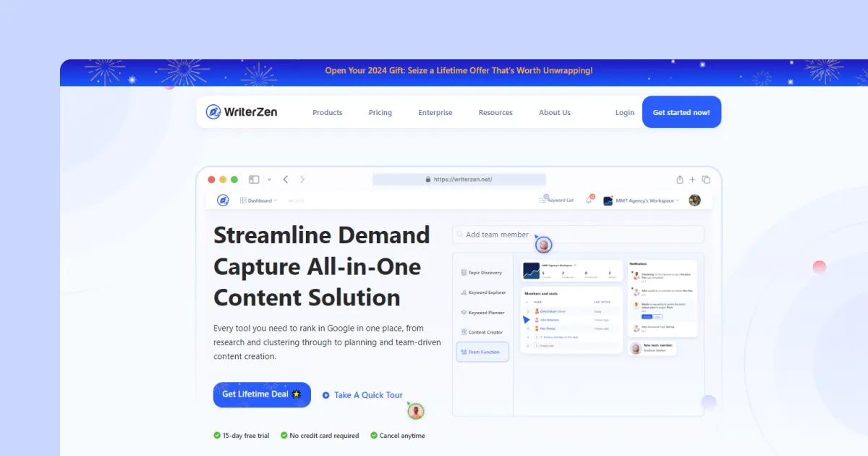Click the New team member card
This screenshot has height=456, width=868.
click(652, 348)
